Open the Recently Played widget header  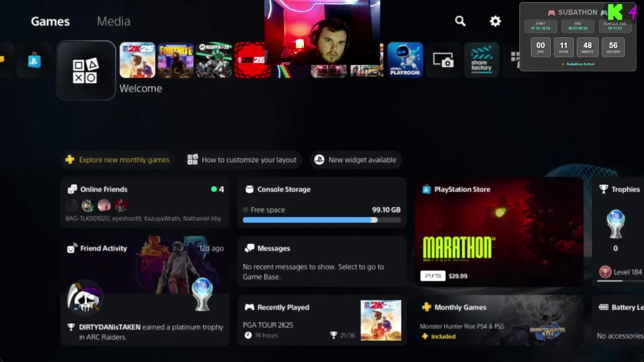[283, 307]
